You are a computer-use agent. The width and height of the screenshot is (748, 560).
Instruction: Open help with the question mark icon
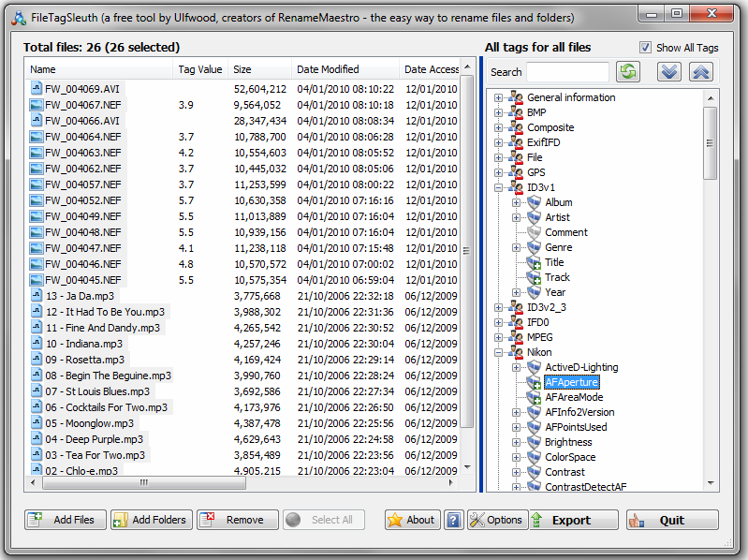(x=453, y=520)
